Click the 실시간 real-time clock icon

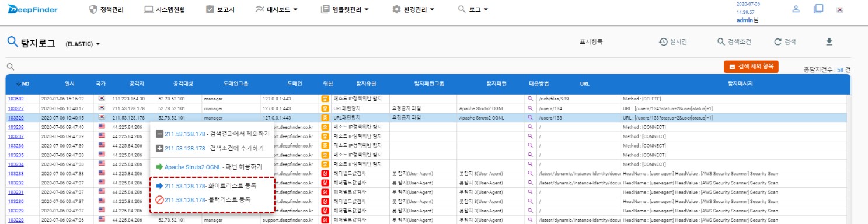click(663, 42)
